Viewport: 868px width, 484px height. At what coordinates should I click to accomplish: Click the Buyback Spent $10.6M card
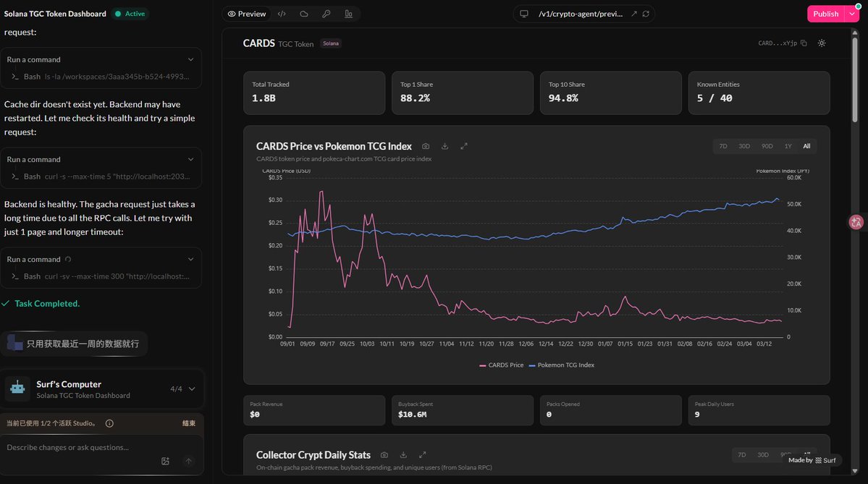tap(462, 410)
